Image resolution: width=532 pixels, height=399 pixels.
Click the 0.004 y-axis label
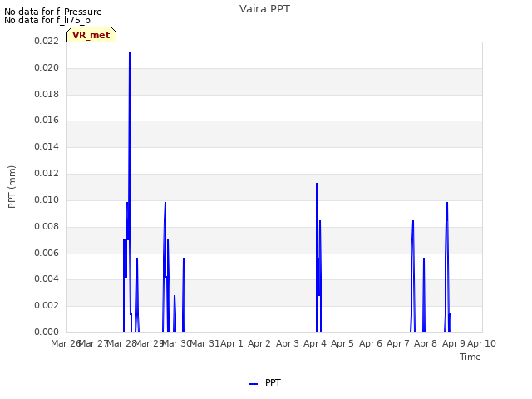point(47,279)
